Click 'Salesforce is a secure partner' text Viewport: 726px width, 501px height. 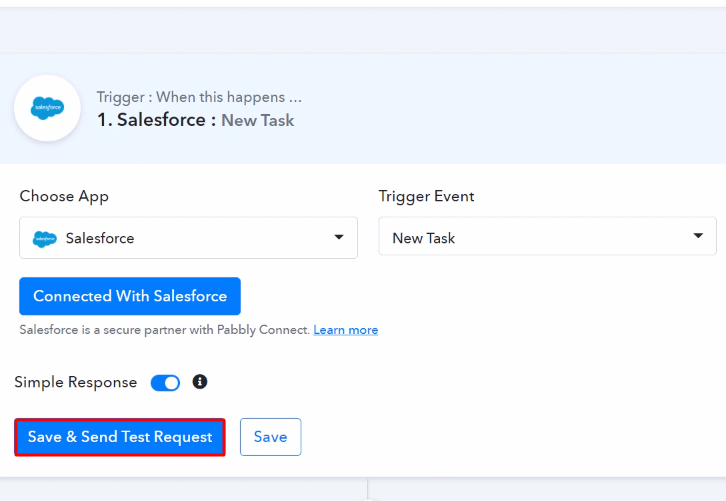164,330
